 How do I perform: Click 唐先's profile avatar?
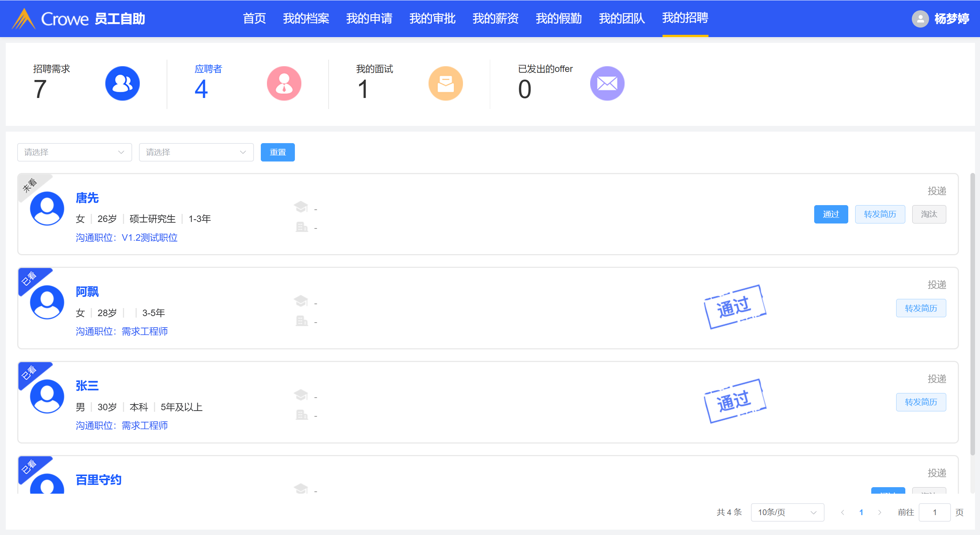click(47, 208)
